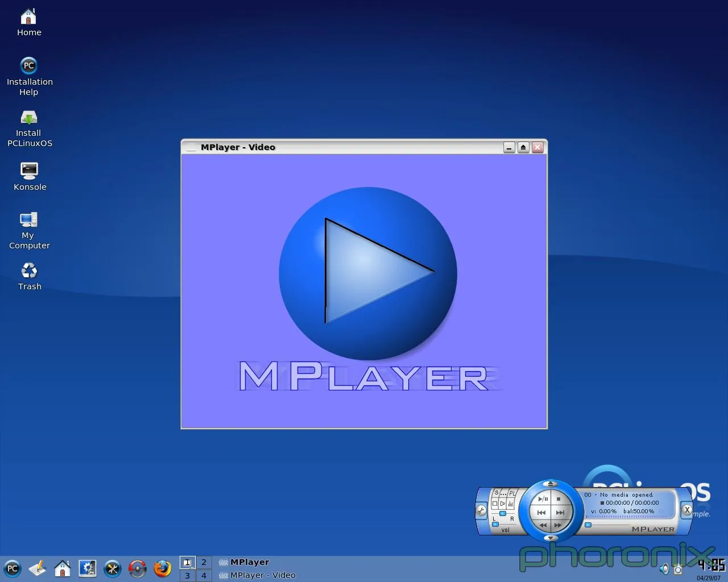The height and width of the screenshot is (582, 728).
Task: Open the Home desktop icon
Action: [x=29, y=22]
